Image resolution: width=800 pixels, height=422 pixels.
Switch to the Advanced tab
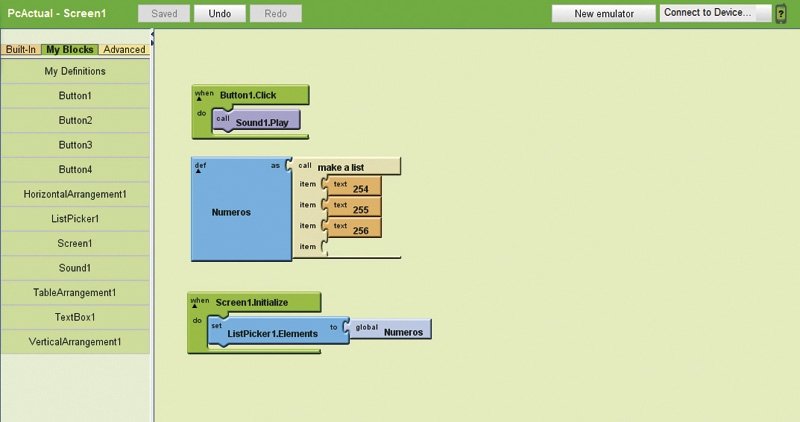coord(124,49)
